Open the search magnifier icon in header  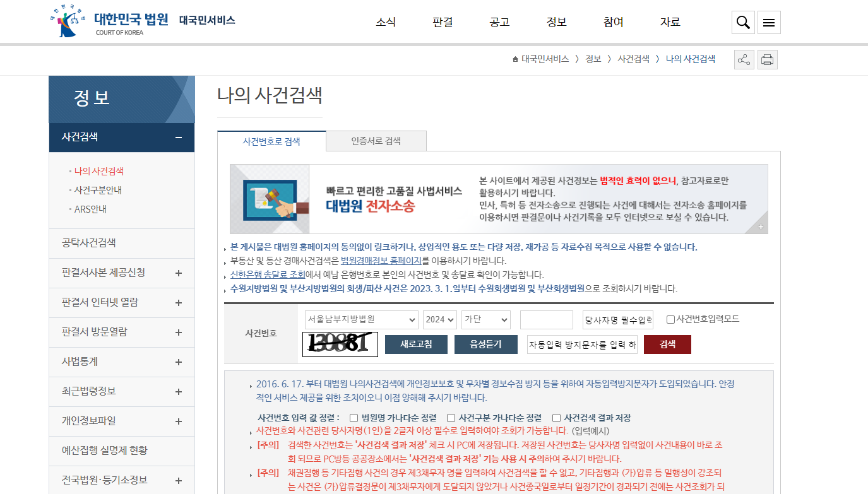(743, 23)
